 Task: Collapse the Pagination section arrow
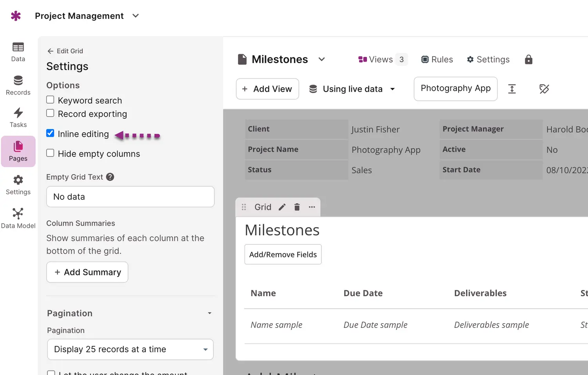tap(209, 313)
